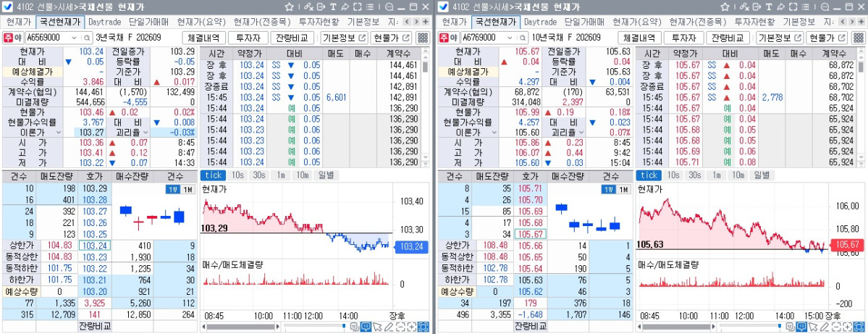Open the 현물가 popup button in right window
The width and height of the screenshot is (868, 334).
827,38
